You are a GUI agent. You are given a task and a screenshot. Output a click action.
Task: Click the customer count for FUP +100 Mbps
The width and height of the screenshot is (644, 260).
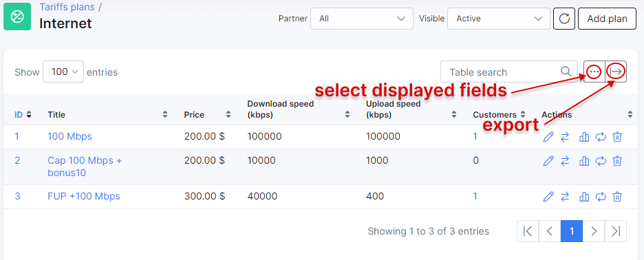click(x=475, y=196)
